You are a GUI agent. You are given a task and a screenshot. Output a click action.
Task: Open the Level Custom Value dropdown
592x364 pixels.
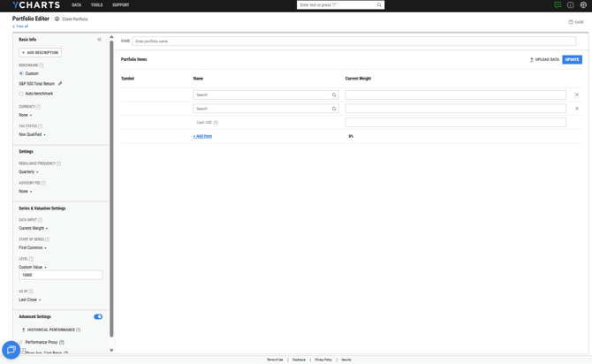coord(33,267)
